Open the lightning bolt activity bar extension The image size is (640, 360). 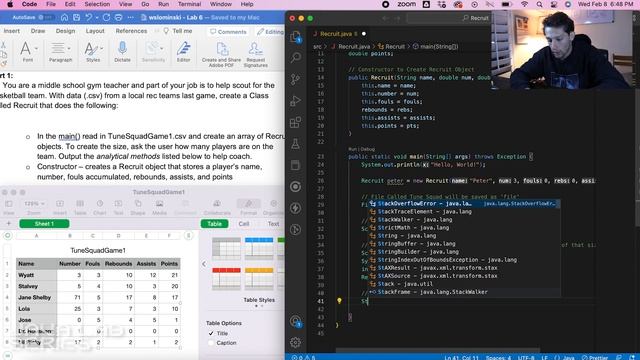(296, 208)
